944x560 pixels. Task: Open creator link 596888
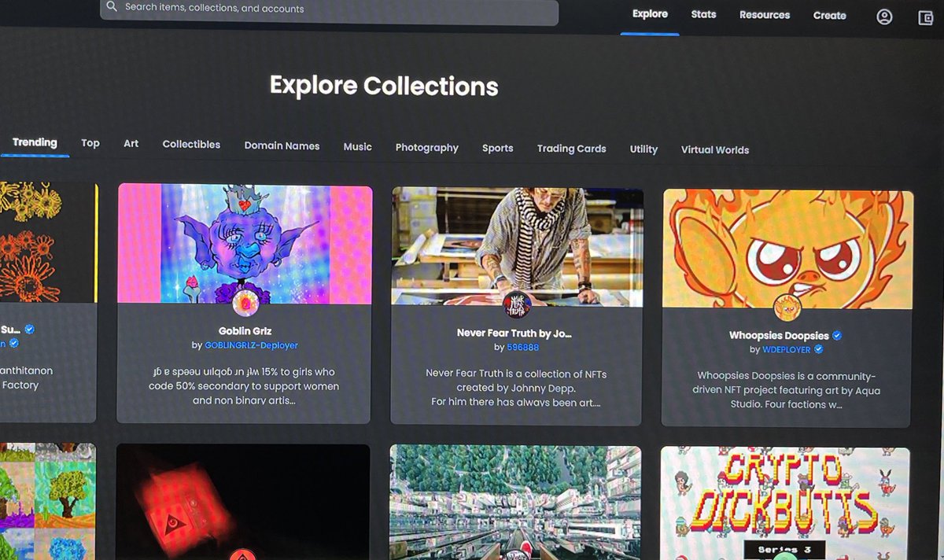pyautogui.click(x=523, y=348)
